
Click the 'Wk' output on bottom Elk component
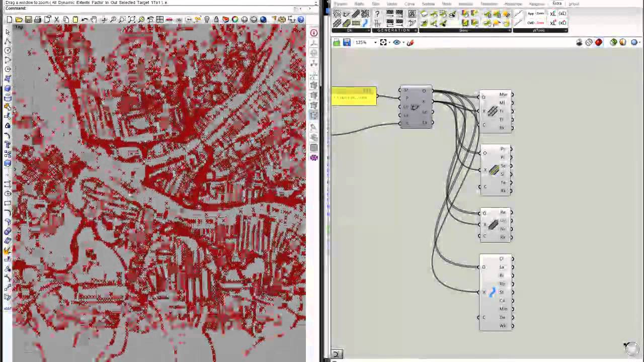tap(503, 326)
